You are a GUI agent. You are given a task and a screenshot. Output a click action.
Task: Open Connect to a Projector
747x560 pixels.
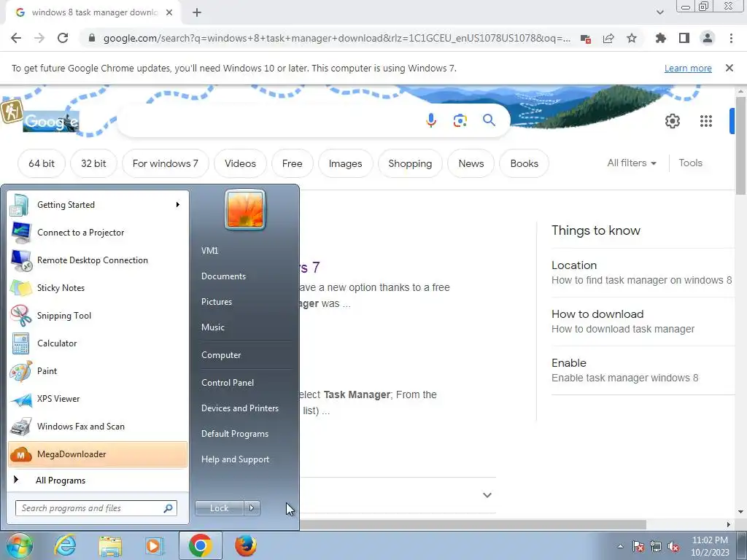(98, 233)
